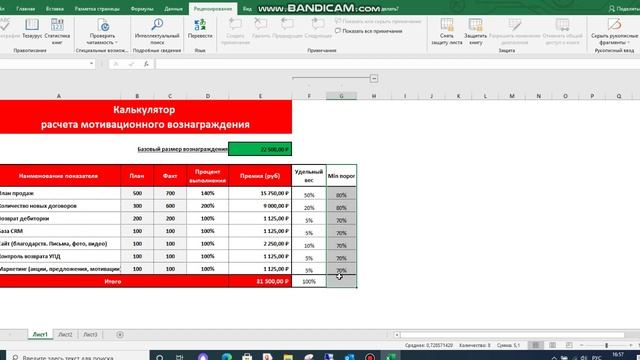Click the 31 500,00 total cell
Viewport: 640px width, 360px height.
(x=260, y=281)
